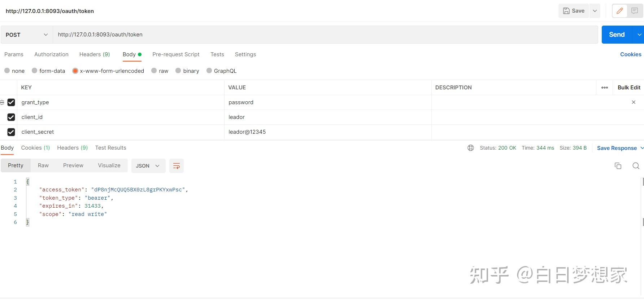Open the JSON format dropdown
This screenshot has height=301, width=644.
(148, 166)
